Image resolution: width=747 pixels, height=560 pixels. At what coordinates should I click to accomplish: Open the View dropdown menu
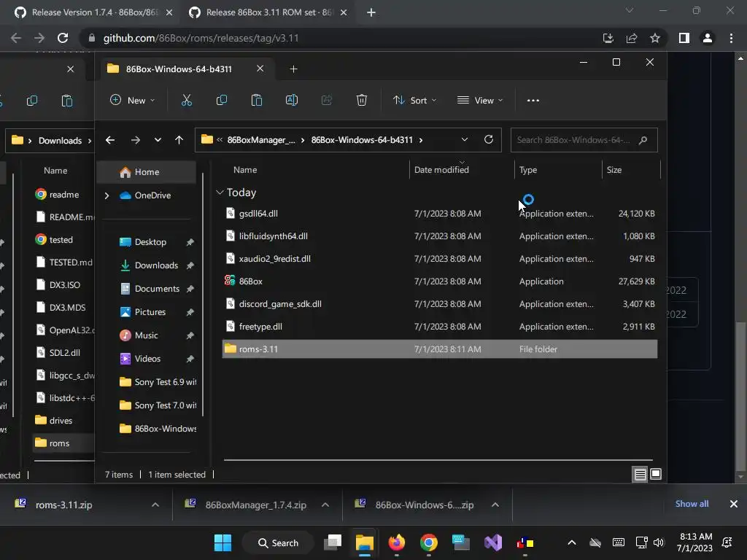tap(480, 101)
